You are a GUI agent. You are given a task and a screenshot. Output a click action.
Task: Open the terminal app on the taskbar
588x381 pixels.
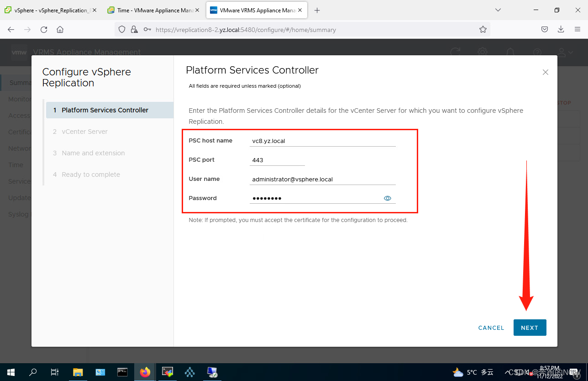pyautogui.click(x=122, y=372)
